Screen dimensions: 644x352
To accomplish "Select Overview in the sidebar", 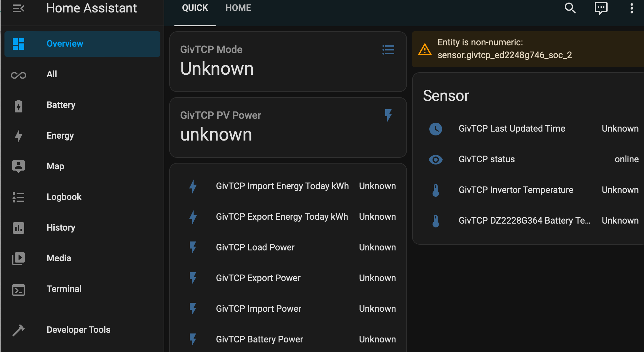I will click(82, 44).
